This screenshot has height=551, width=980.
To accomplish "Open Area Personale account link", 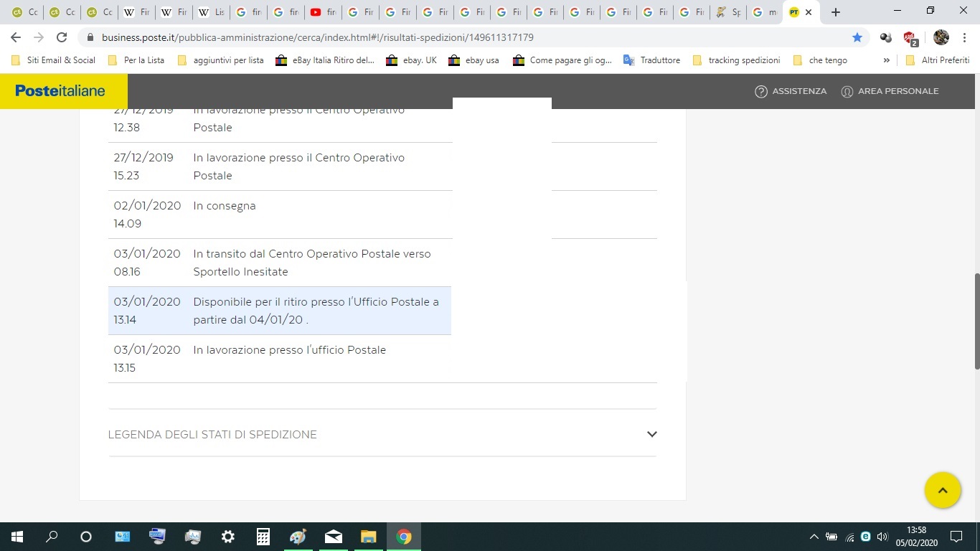I will tap(890, 91).
